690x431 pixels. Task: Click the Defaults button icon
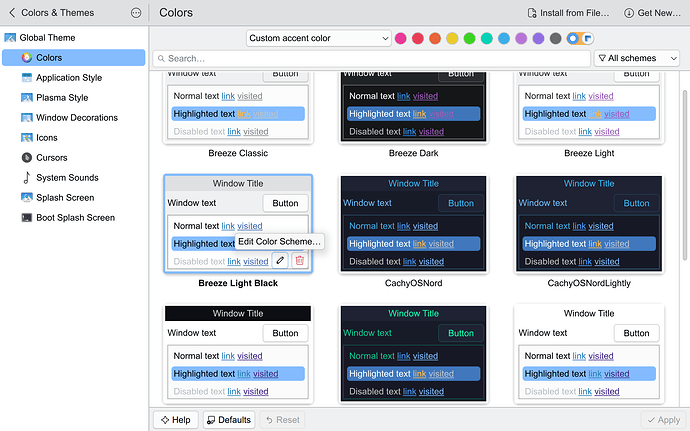(211, 420)
